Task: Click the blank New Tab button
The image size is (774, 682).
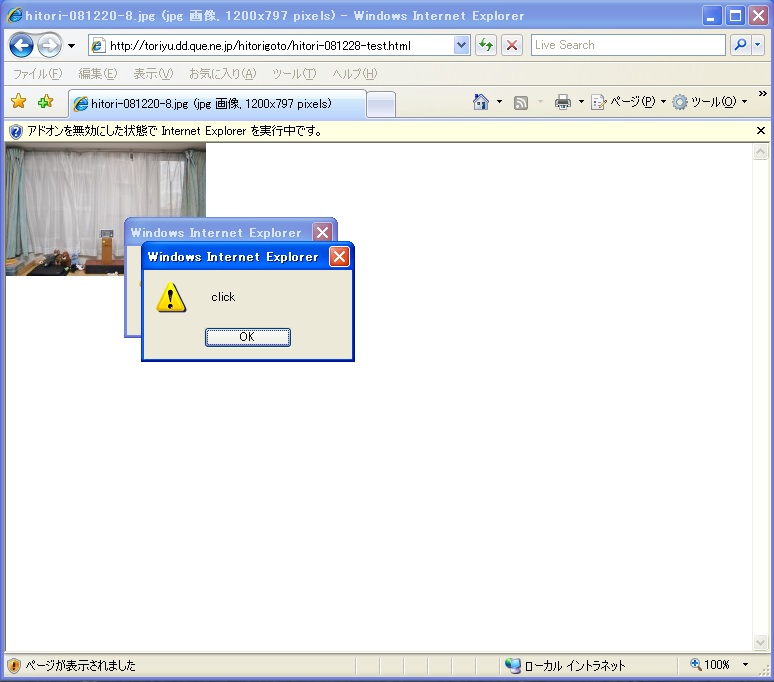Action: (x=381, y=105)
